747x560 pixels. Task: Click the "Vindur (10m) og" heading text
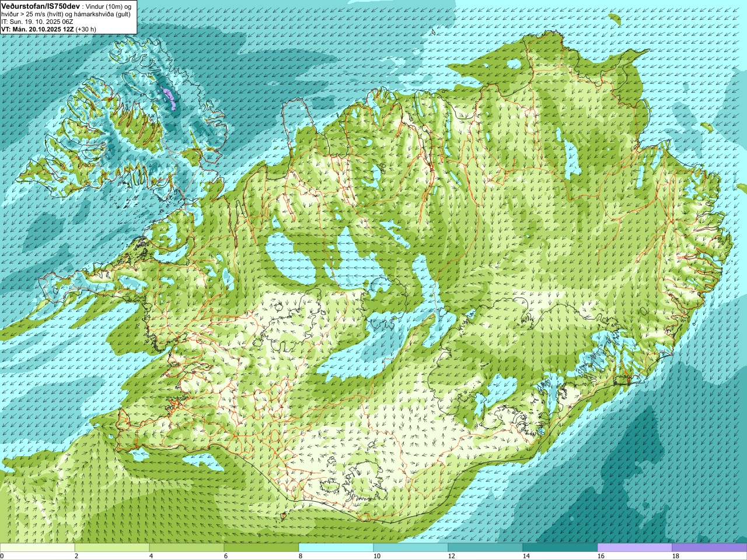tap(108, 7)
